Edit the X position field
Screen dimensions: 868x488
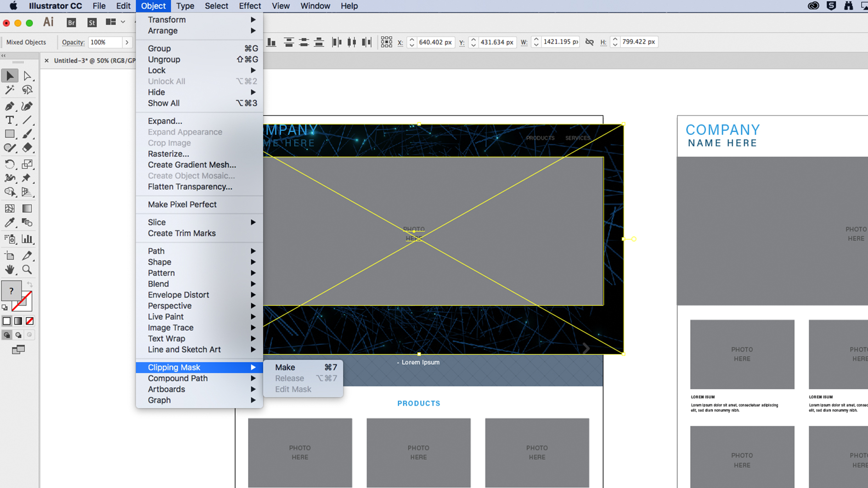click(x=435, y=42)
